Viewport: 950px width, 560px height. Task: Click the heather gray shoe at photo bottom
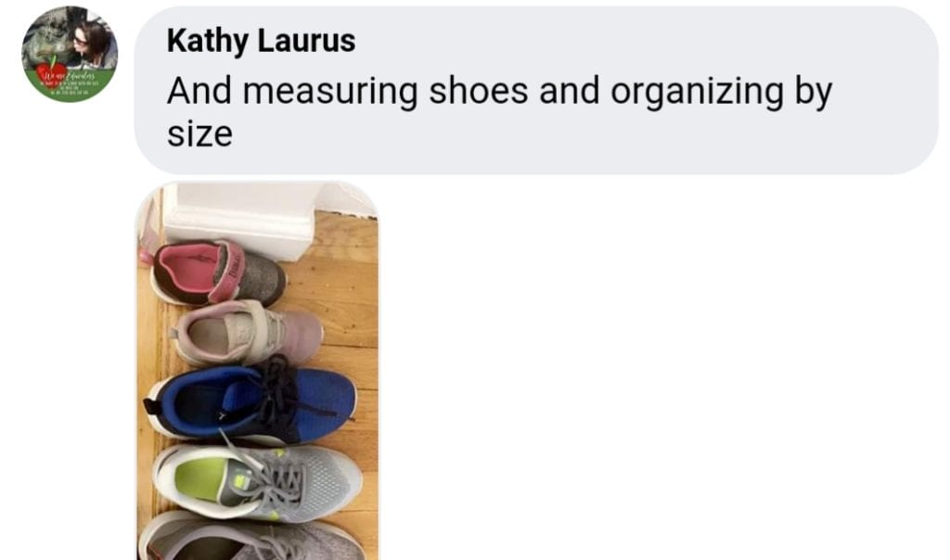[251, 538]
